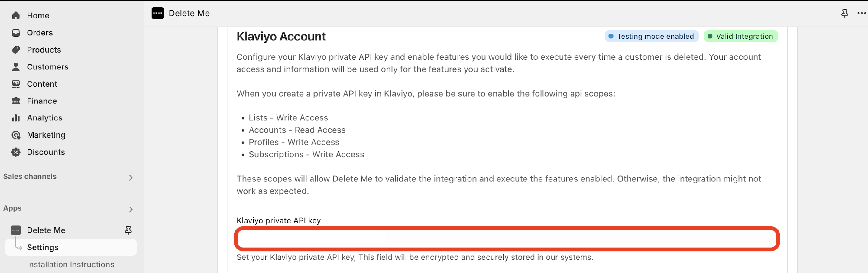Expand the Apps section chevron
The width and height of the screenshot is (868, 273).
coord(131,209)
